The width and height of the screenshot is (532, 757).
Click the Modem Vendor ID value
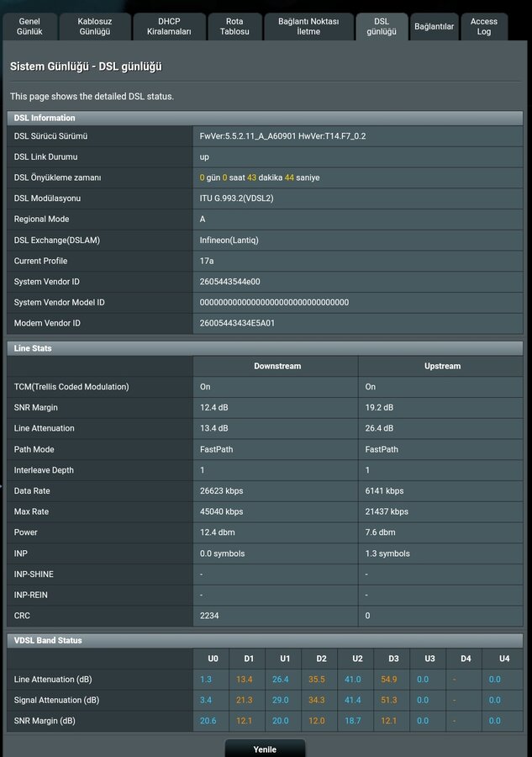click(237, 323)
